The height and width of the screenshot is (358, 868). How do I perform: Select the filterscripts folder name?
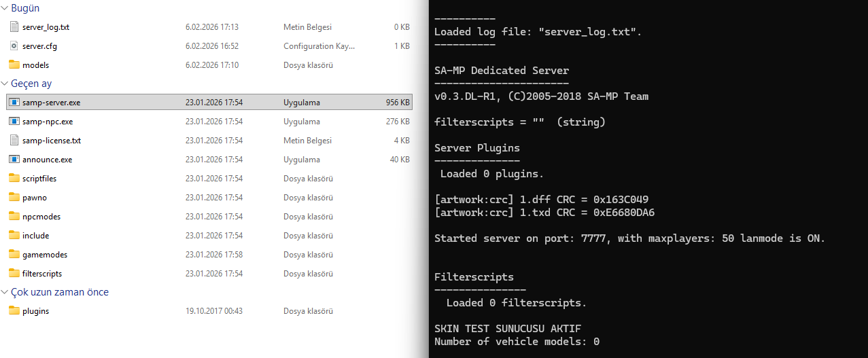pyautogui.click(x=42, y=274)
